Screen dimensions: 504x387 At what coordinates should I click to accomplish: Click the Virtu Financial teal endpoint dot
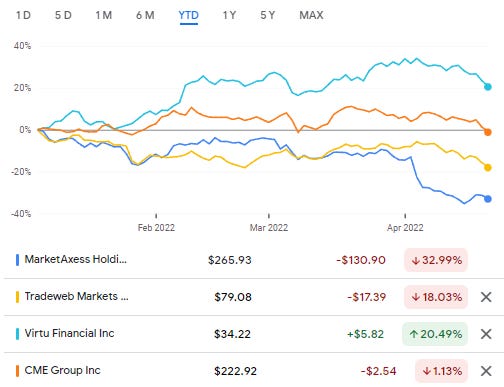point(488,87)
